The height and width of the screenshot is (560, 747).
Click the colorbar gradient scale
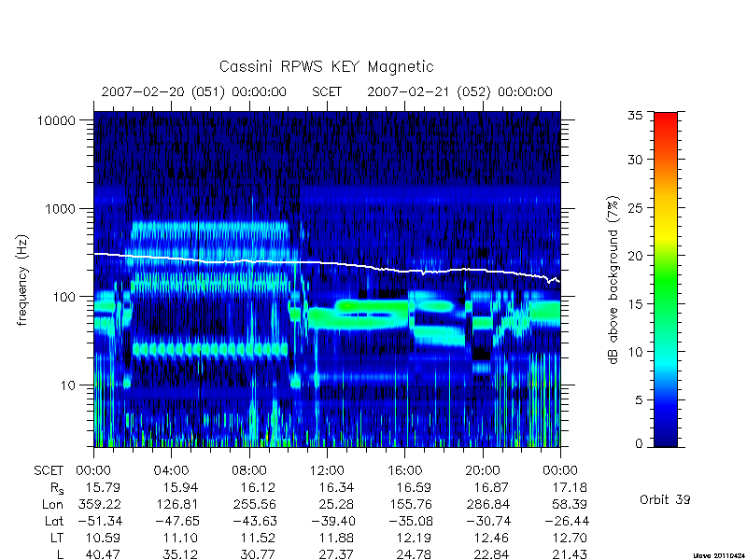tap(666, 279)
